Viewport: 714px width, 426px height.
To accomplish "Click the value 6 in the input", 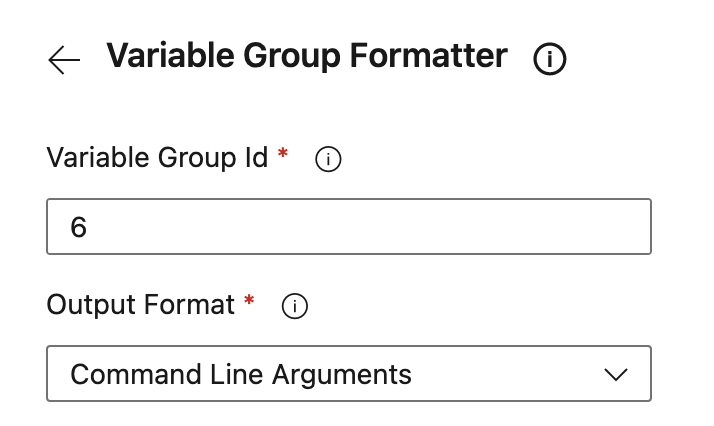I will (79, 227).
